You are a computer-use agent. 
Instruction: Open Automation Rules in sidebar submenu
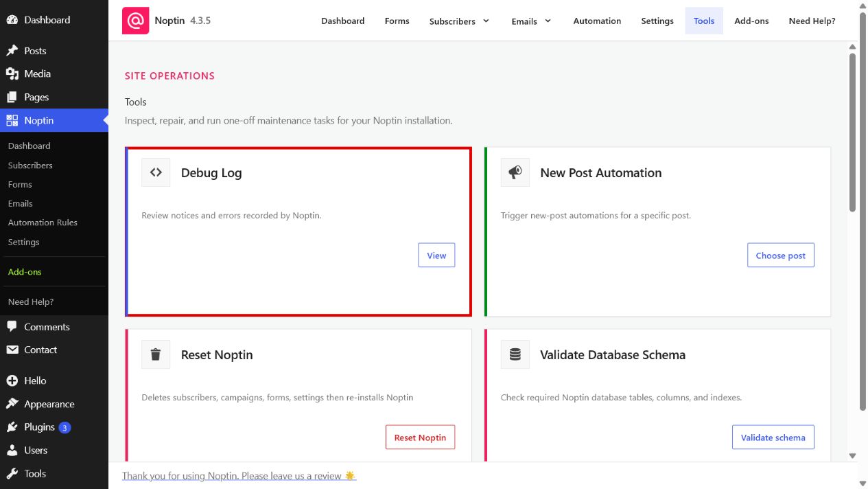click(x=43, y=223)
